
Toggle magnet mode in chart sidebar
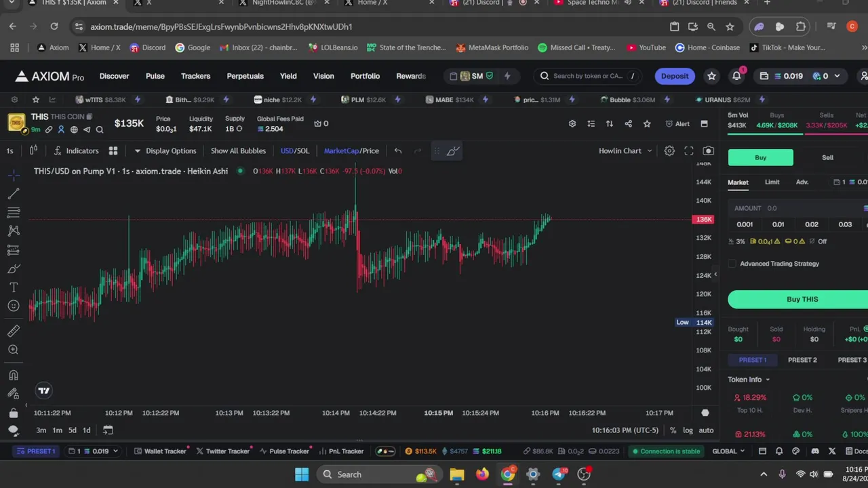[14, 375]
